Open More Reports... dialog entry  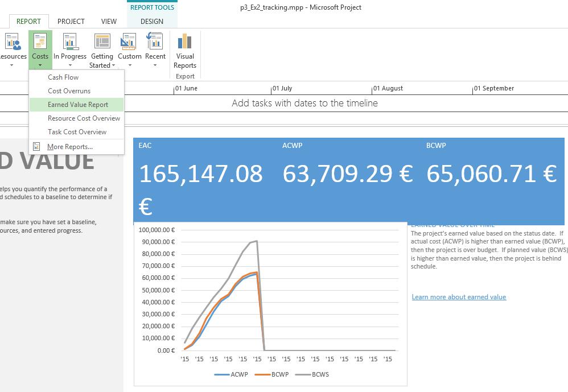(76, 147)
